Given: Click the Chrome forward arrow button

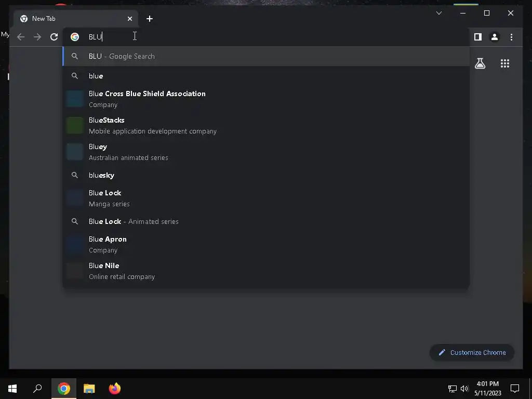Looking at the screenshot, I should click(x=37, y=37).
